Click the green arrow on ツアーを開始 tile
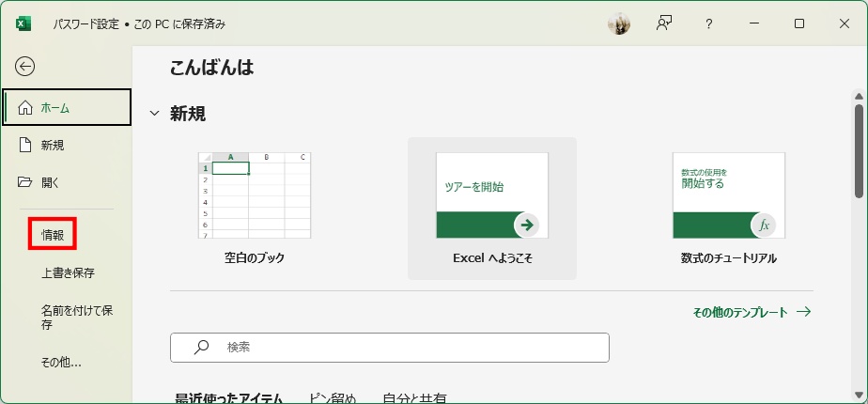The width and height of the screenshot is (868, 404). [527, 225]
